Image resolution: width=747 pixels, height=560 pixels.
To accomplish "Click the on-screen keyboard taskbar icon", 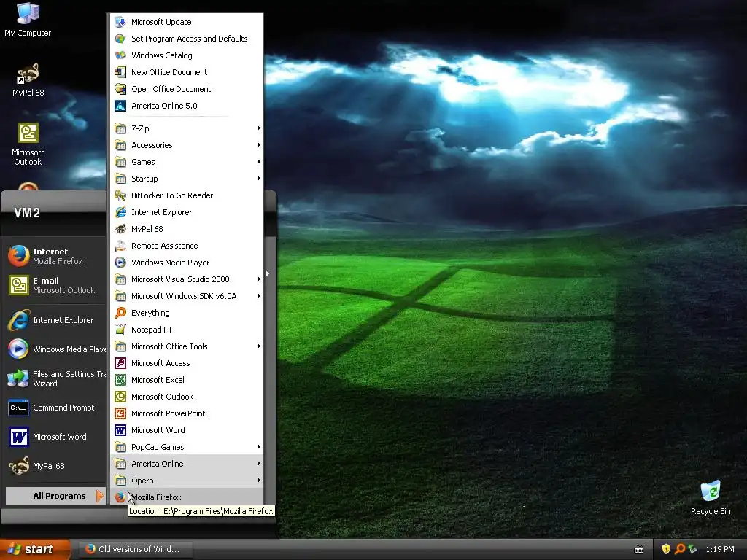I will point(639,550).
